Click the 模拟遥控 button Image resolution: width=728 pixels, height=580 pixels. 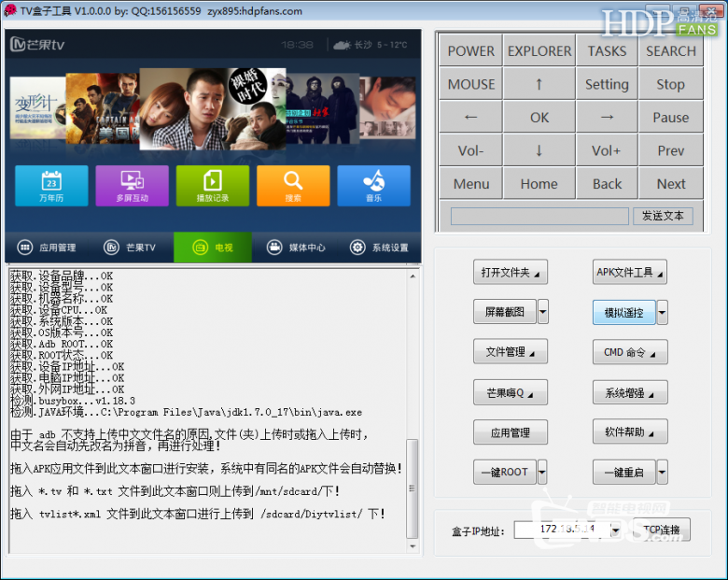click(x=624, y=312)
